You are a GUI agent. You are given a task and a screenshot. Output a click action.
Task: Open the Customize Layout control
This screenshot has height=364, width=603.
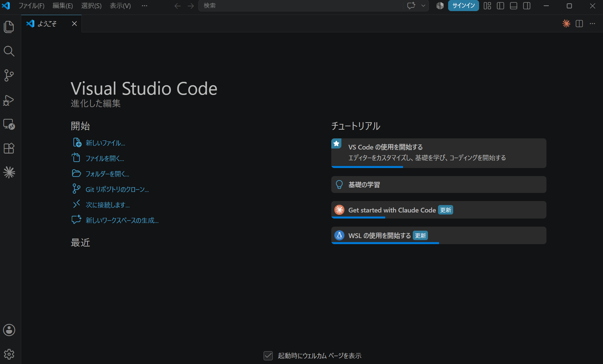pos(487,6)
